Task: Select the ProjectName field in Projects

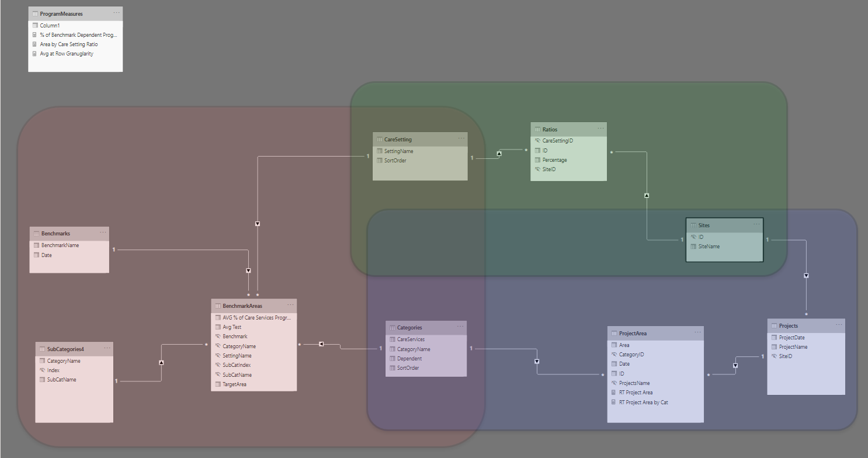Action: 806,346
